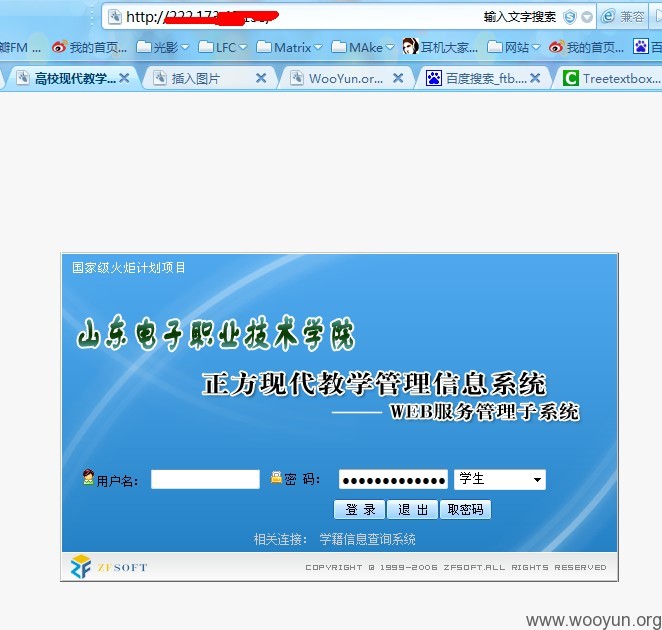
Task: Click the 输入文字搜索 search box
Action: click(x=520, y=17)
